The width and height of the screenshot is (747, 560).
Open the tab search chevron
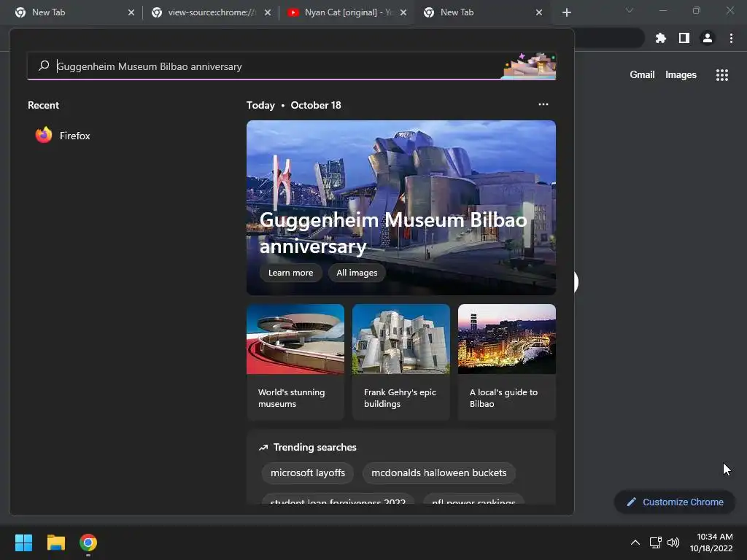(630, 10)
